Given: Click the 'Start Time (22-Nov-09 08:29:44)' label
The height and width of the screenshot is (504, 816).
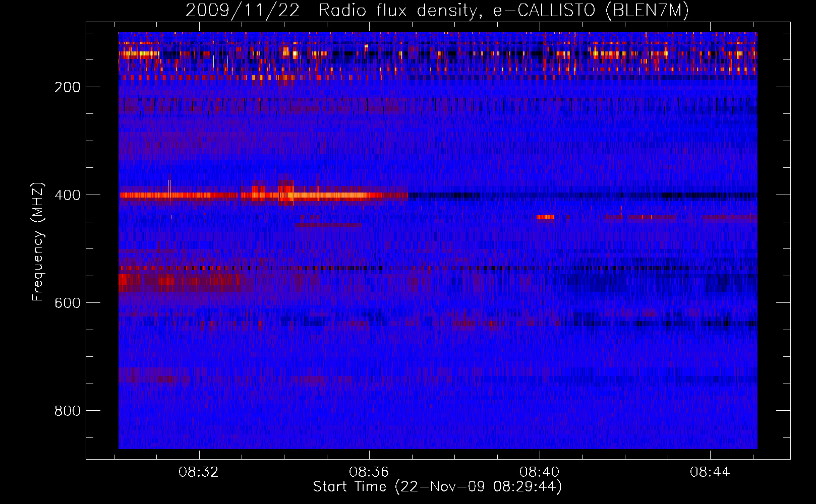Looking at the screenshot, I should pyautogui.click(x=437, y=487).
